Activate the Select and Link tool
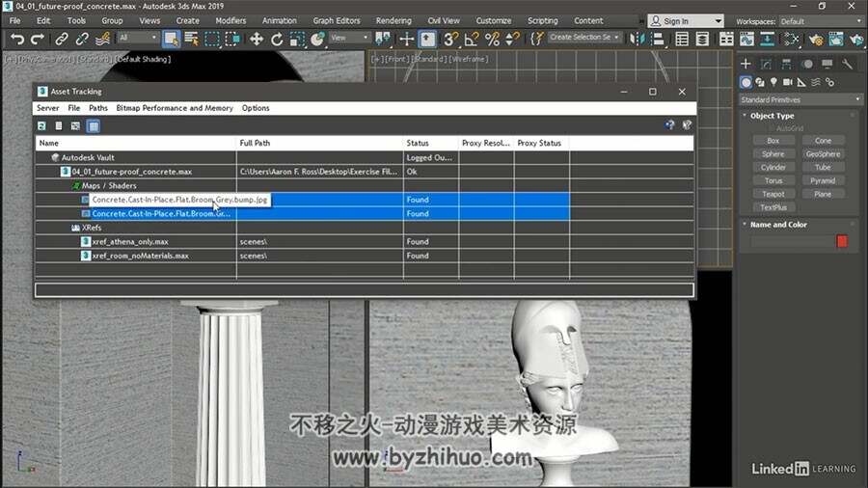Viewport: 868px width, 488px height. click(62, 40)
